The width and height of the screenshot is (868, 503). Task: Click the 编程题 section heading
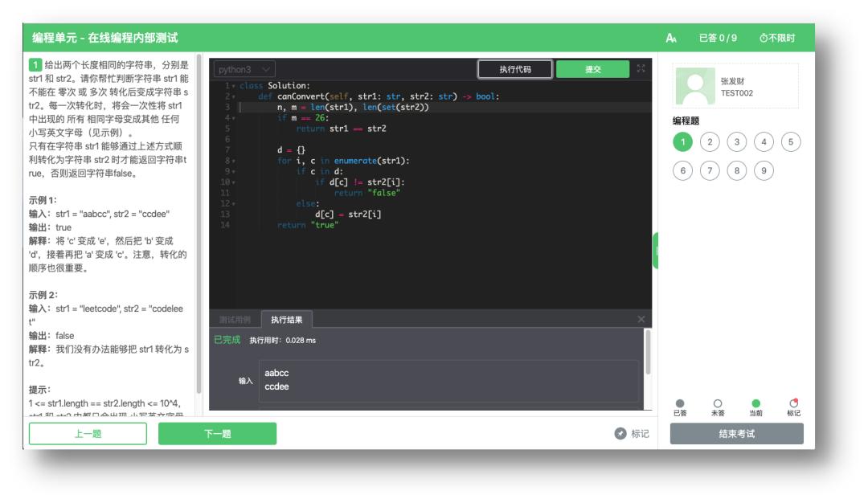(686, 121)
